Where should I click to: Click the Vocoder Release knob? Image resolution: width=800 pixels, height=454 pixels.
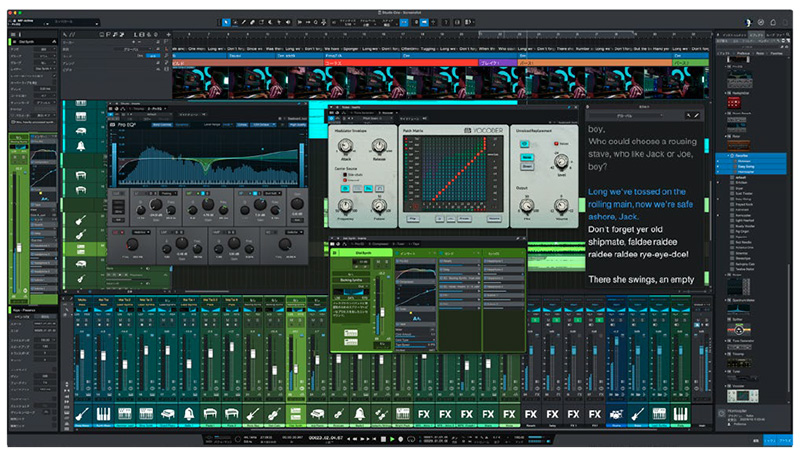(x=379, y=147)
